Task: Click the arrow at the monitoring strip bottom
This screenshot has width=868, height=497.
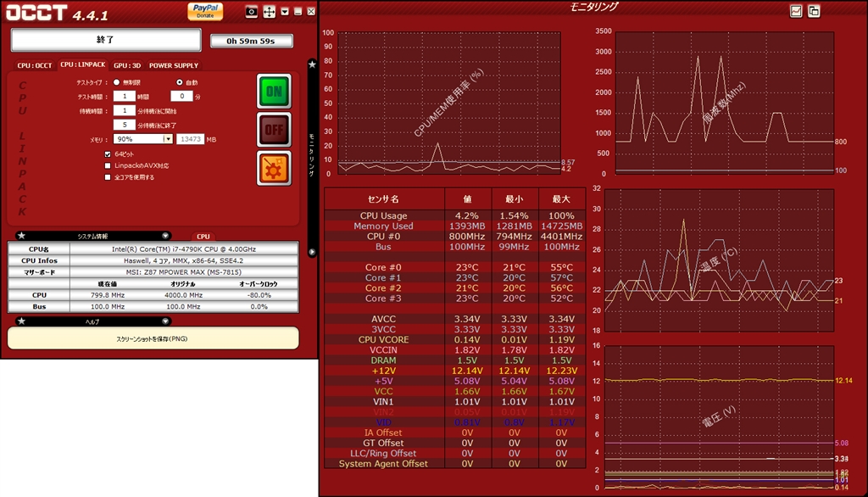Action: pos(312,252)
